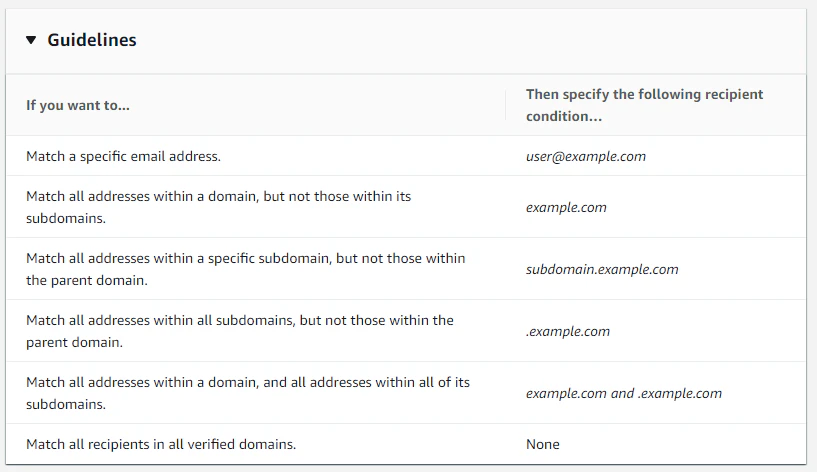Click the subdomain.example.com condition value
817x472 pixels.
point(602,270)
